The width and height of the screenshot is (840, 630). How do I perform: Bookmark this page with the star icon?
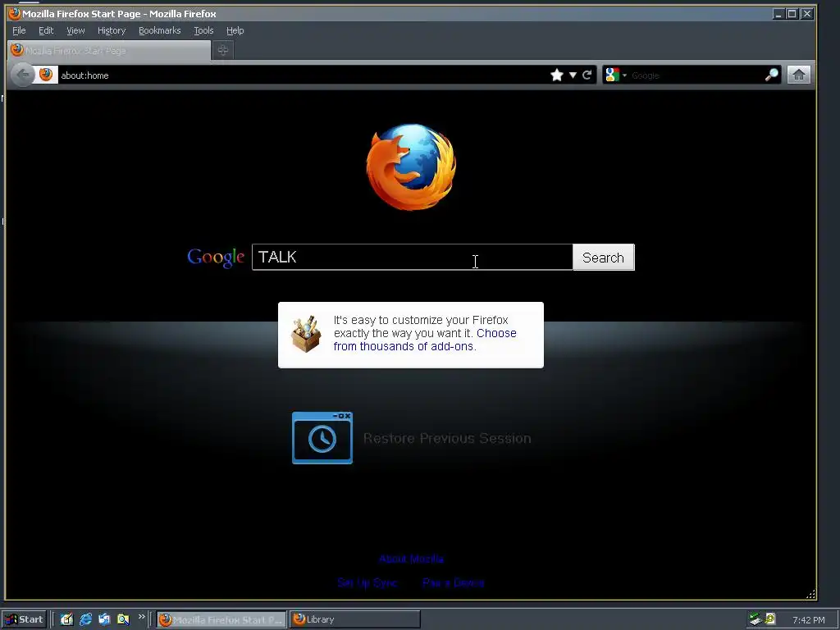click(x=557, y=75)
